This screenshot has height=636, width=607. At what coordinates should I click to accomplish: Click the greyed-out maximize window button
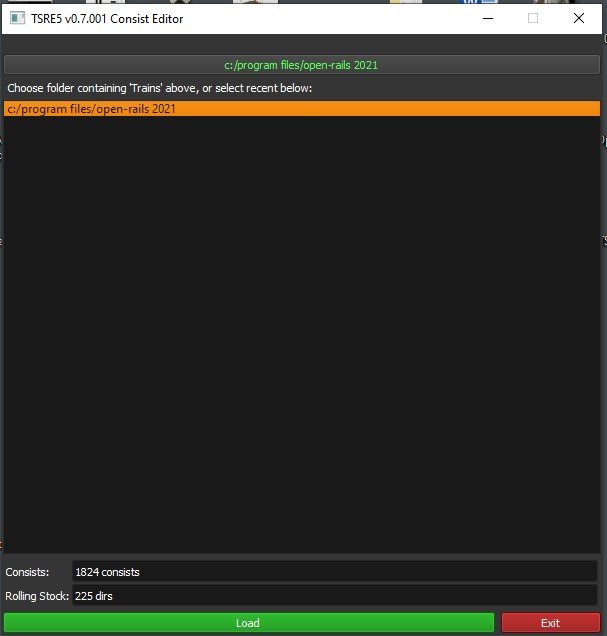[x=533, y=18]
